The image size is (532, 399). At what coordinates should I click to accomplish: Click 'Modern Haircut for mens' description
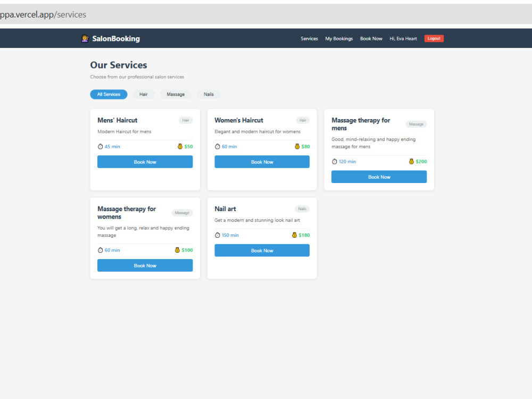click(x=124, y=131)
